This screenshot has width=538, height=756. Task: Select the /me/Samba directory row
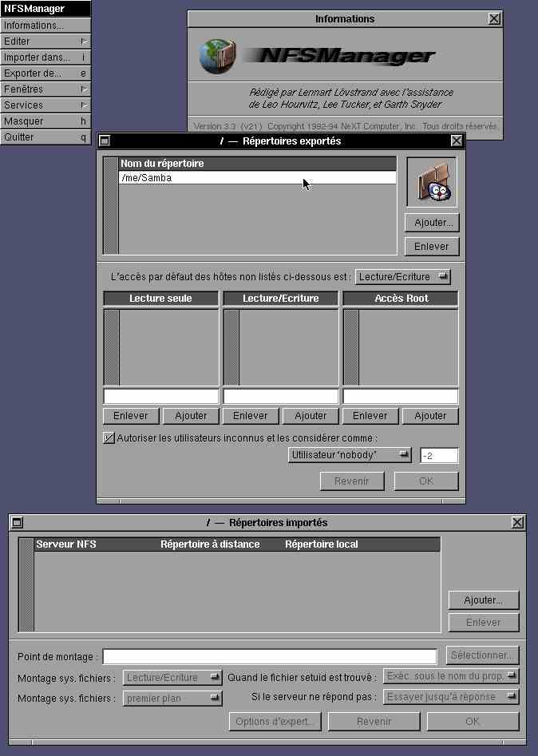(258, 178)
